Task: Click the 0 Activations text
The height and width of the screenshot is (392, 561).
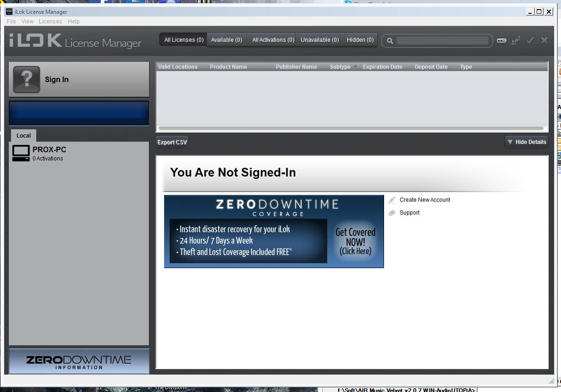Action: tap(48, 159)
